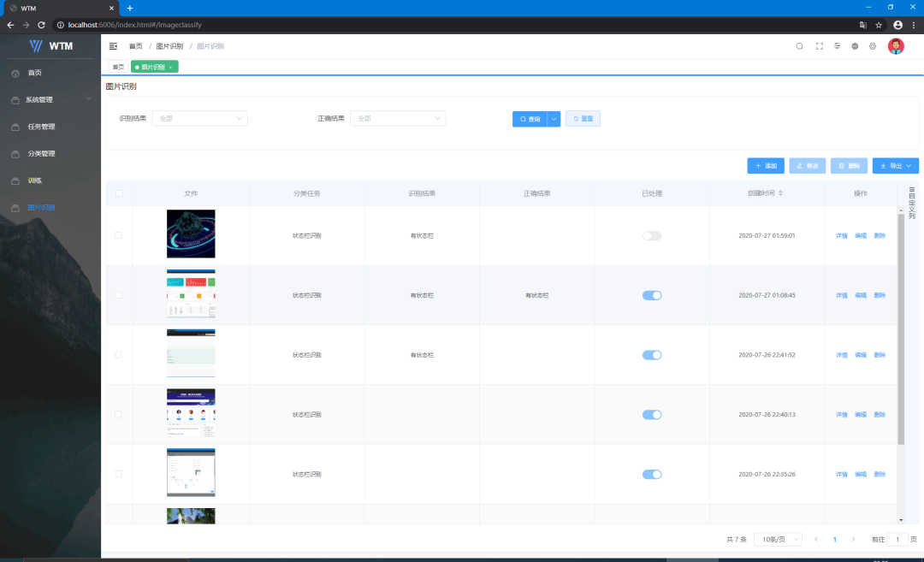Open the theme settings gear icon
The width and height of the screenshot is (924, 562).
click(873, 46)
